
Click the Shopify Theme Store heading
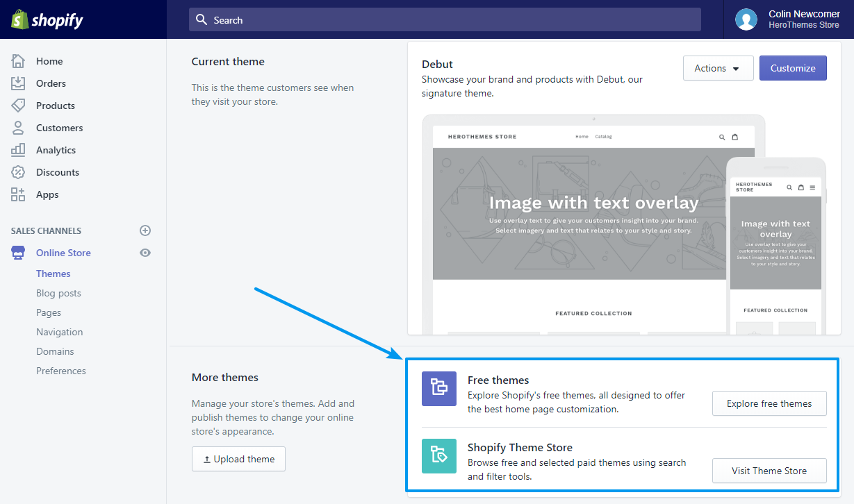click(520, 447)
